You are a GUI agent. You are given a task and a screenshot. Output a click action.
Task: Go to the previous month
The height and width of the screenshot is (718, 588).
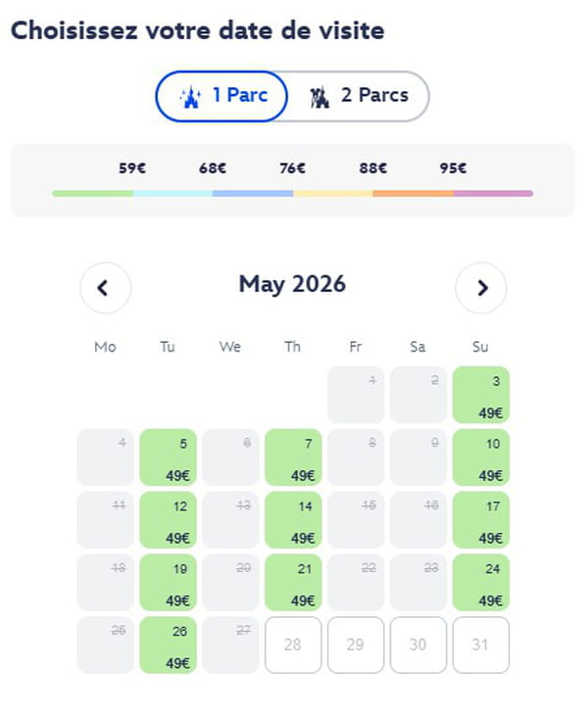point(105,288)
